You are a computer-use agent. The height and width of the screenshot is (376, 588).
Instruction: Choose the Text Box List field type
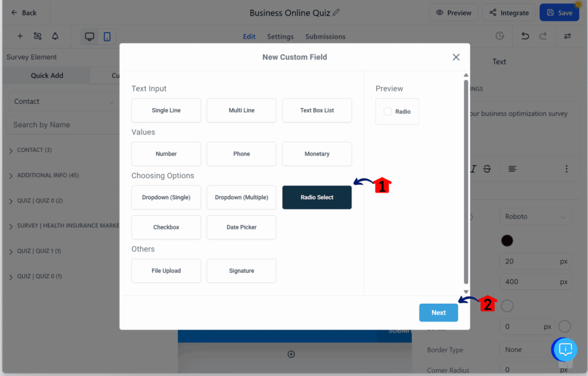pos(317,110)
